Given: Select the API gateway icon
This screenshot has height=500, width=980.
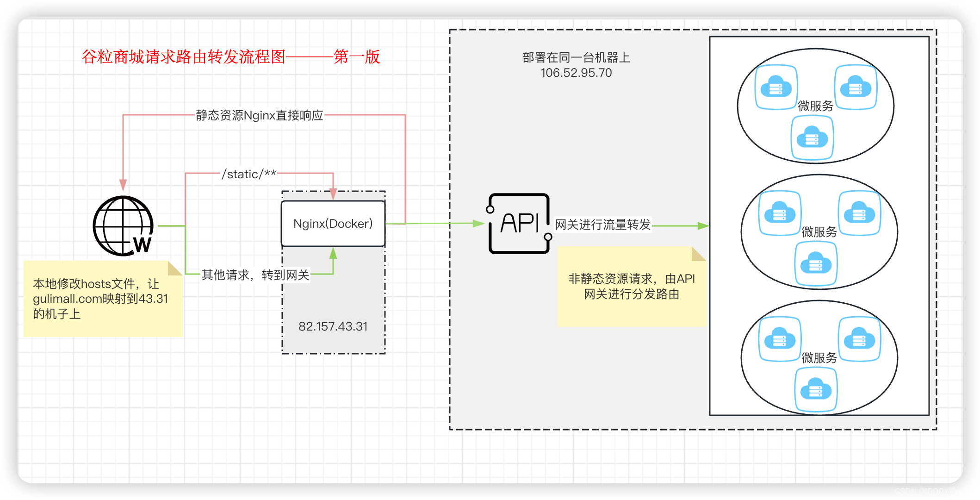Looking at the screenshot, I should tap(519, 223).
